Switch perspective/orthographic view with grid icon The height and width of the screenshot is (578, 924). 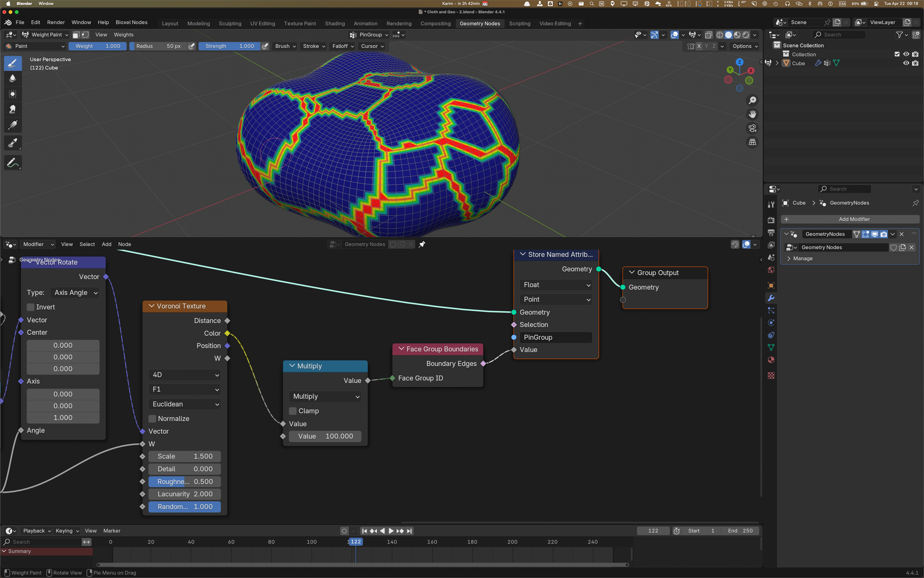click(752, 142)
